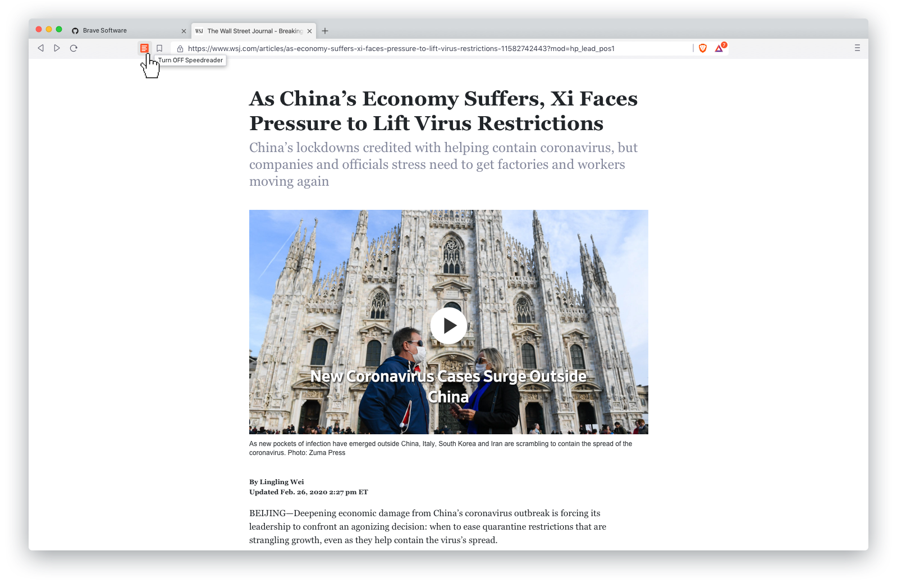Close the Brave Software tab
Viewport: 897px width, 588px height.
(x=184, y=31)
